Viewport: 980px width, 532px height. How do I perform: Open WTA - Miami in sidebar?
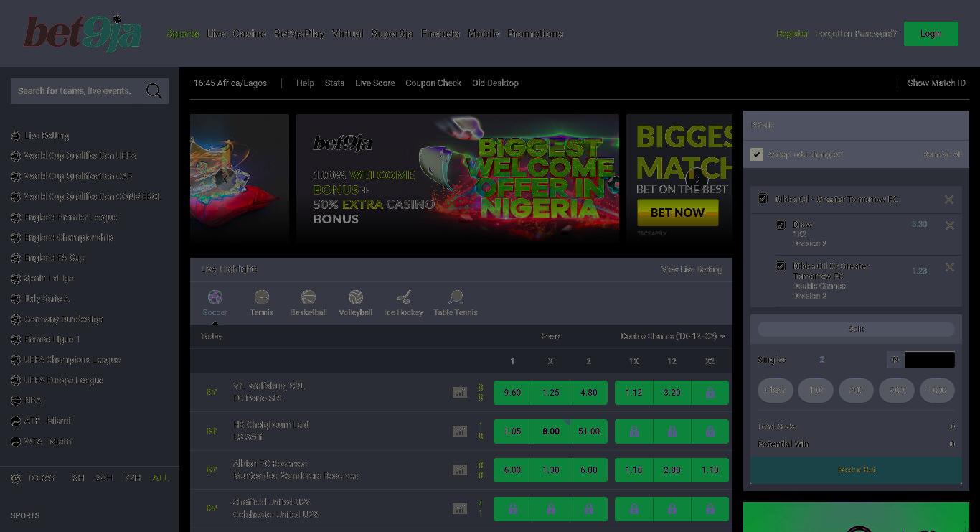tap(49, 442)
